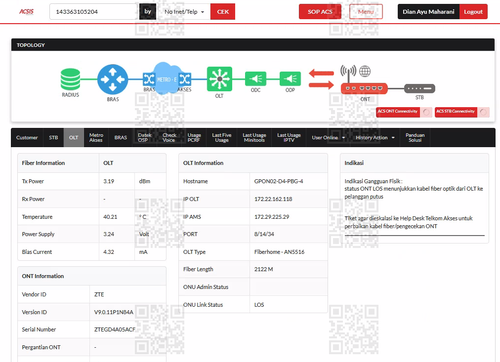Click the globe internet icon above ONT
Viewport: 500px width, 362px height.
click(365, 71)
